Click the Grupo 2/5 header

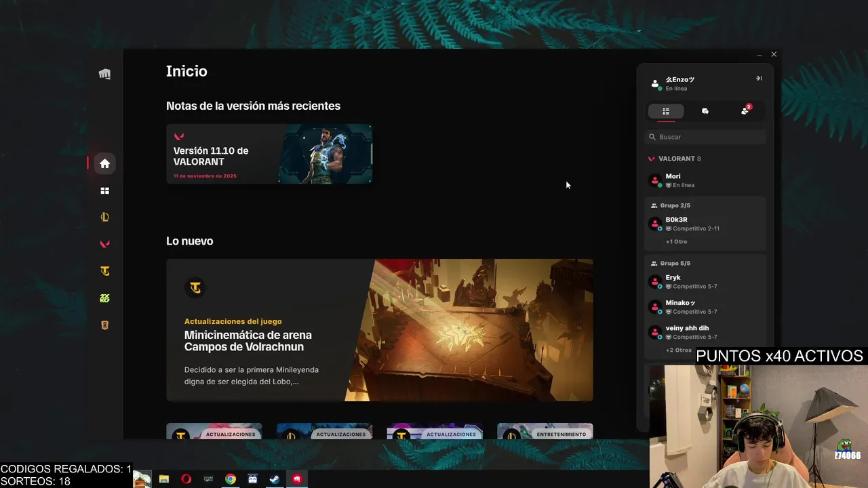point(671,205)
